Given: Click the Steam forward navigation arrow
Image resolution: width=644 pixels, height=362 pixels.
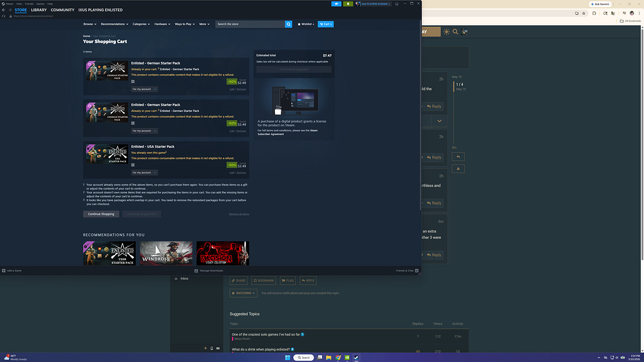Looking at the screenshot, I should click(x=10, y=10).
